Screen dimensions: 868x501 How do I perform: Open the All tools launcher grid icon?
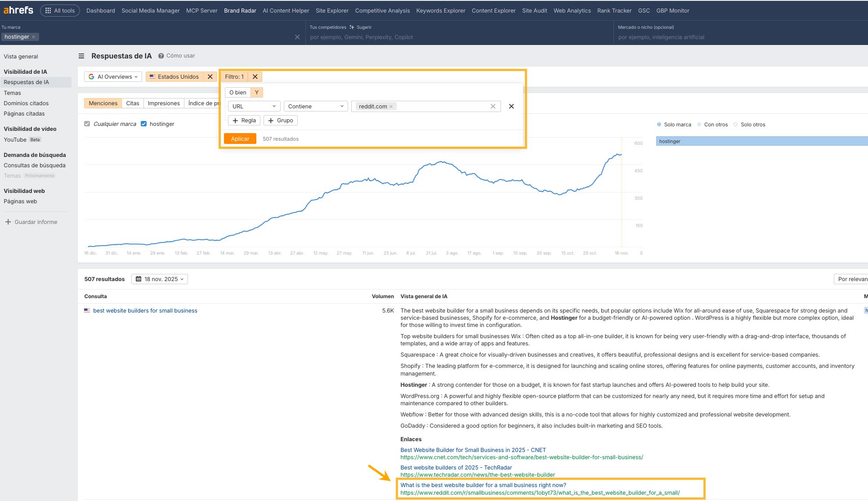pos(48,10)
